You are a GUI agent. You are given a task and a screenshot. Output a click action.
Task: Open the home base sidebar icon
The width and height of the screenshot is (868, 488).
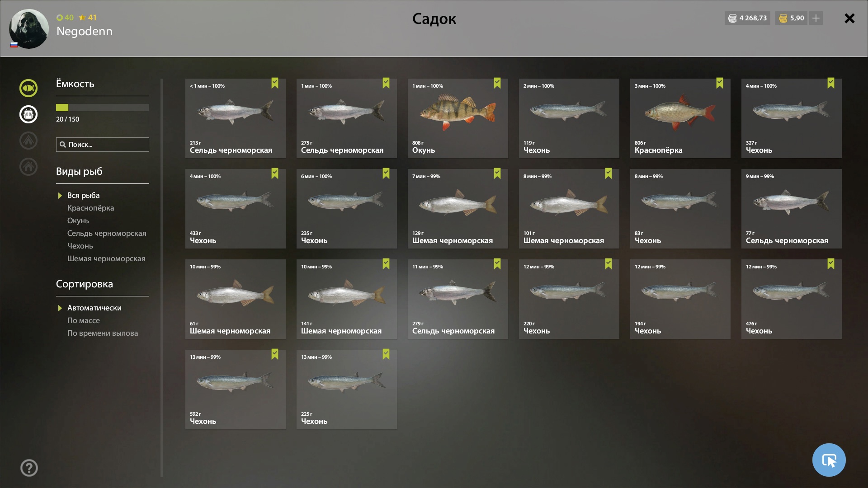click(28, 166)
